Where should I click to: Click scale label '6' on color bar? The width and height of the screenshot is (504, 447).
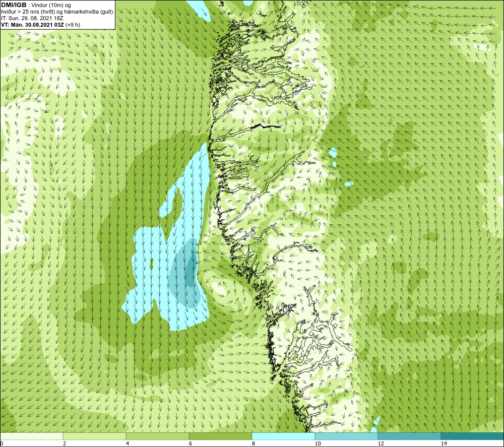coord(191,443)
